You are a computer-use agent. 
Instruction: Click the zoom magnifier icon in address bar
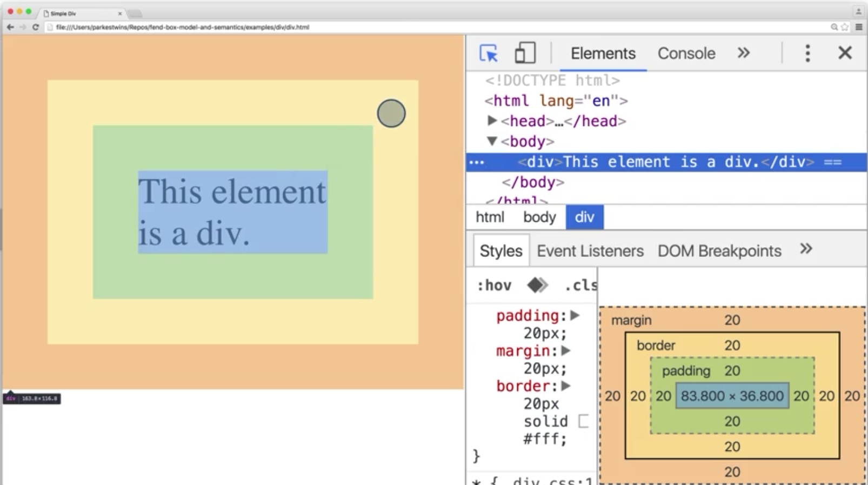pyautogui.click(x=834, y=27)
